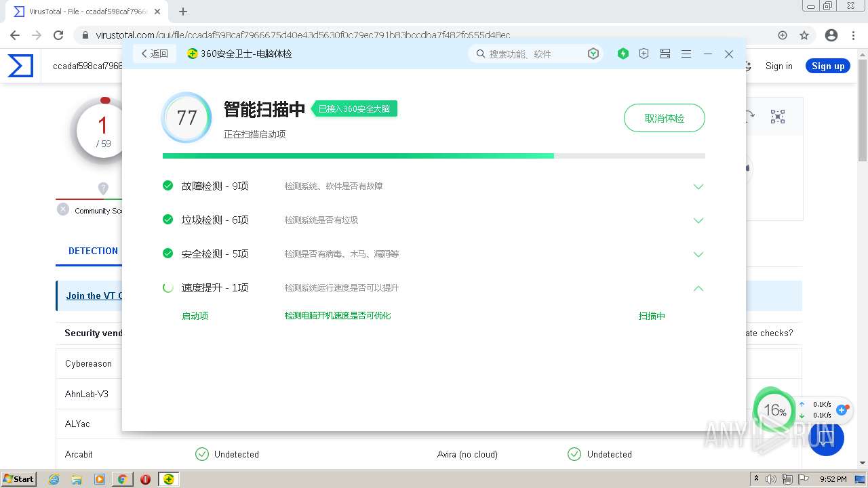Select the 故障检测 - 9项 row label
Screen dimensions: 868x488
(215, 186)
